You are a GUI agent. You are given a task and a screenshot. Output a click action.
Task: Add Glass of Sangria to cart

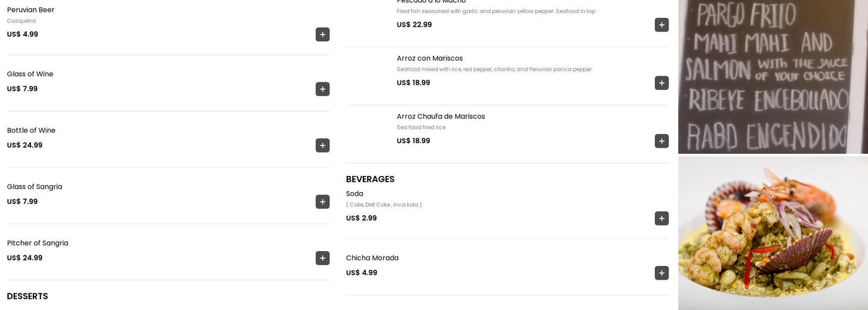click(x=322, y=202)
